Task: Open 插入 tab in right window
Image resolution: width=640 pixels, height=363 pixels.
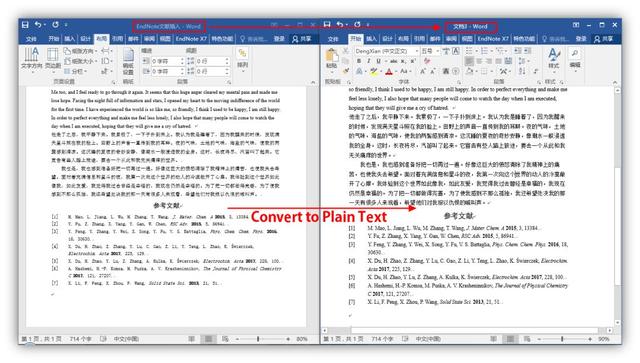Action: (x=371, y=39)
